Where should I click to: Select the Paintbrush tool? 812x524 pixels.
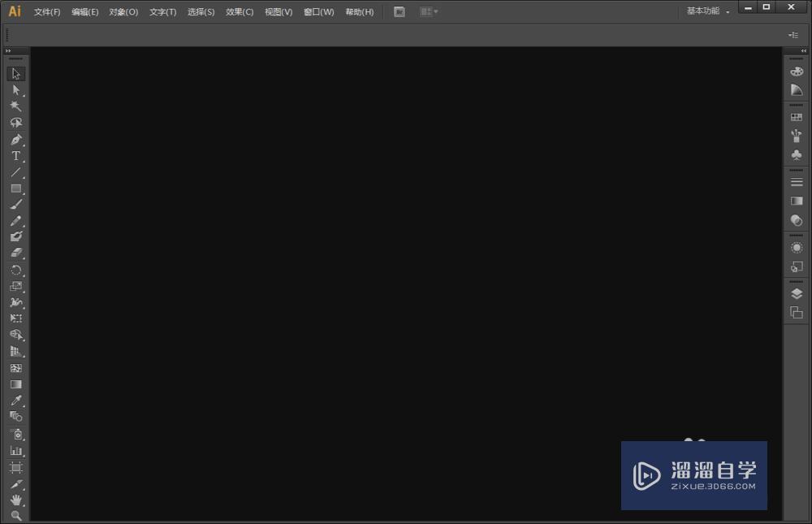pyautogui.click(x=16, y=204)
